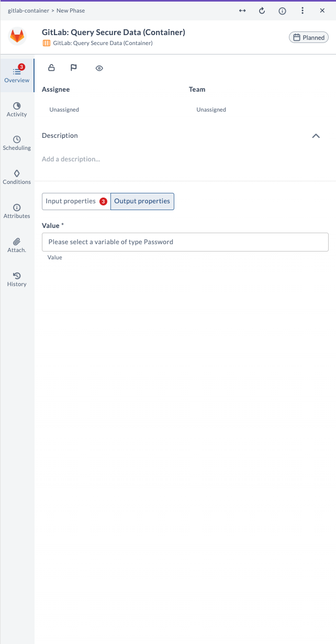Click the small Value caption under the field
The width and height of the screenshot is (336, 644).
point(55,257)
